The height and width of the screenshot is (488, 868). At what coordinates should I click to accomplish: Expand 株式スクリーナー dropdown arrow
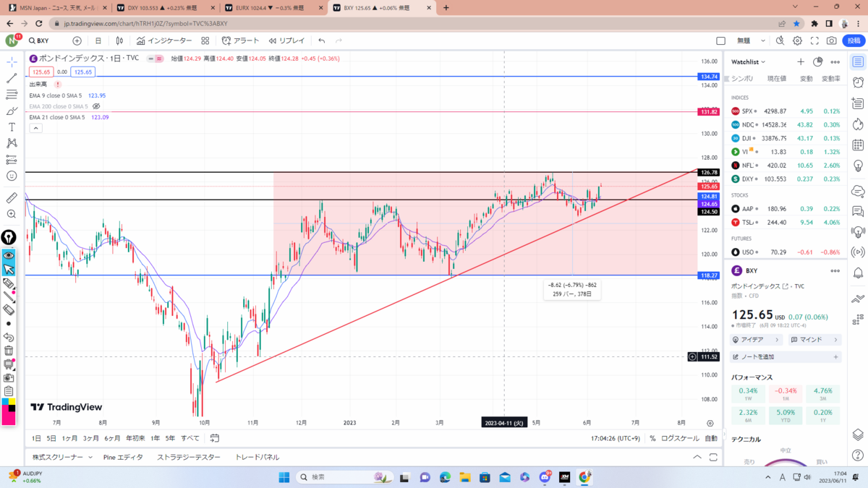pos(90,458)
